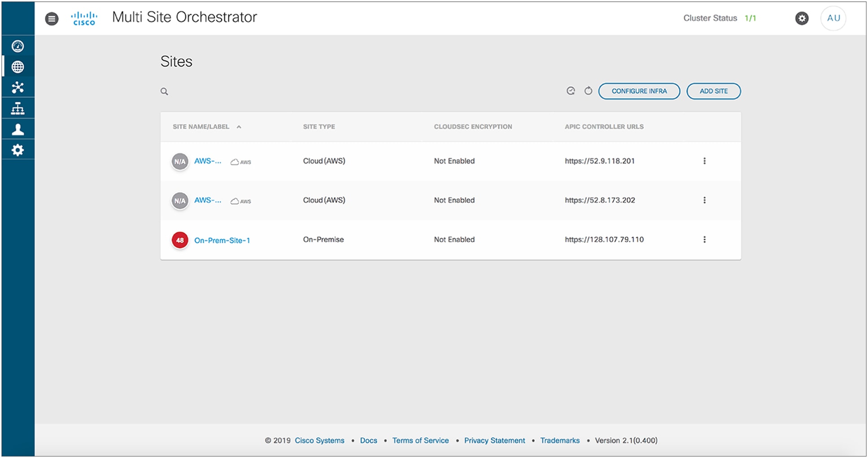The image size is (868, 458).
Task: Click the red 48 faults badge
Action: pos(180,240)
